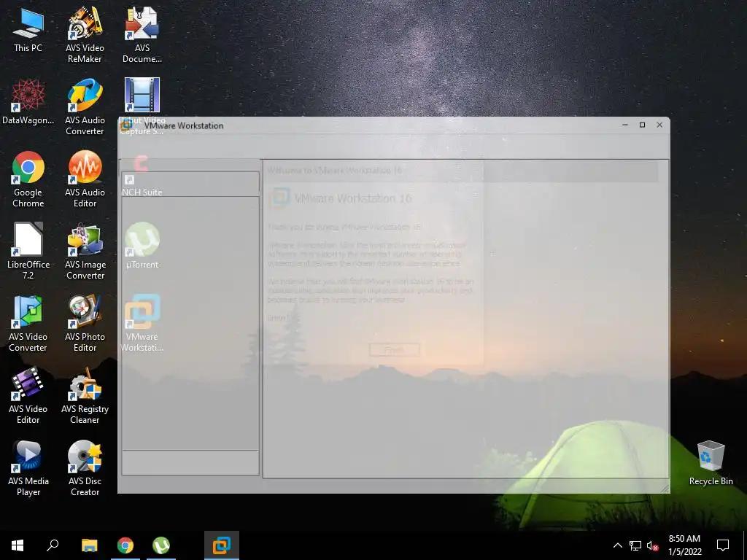The height and width of the screenshot is (560, 747).
Task: Switch to Chrome in the taskbar
Action: 125,545
